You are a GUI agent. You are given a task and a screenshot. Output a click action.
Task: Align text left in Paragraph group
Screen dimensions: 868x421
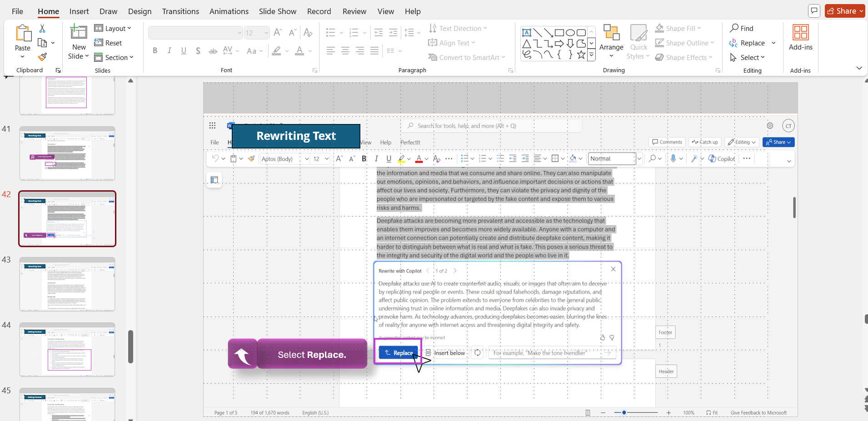tap(331, 51)
